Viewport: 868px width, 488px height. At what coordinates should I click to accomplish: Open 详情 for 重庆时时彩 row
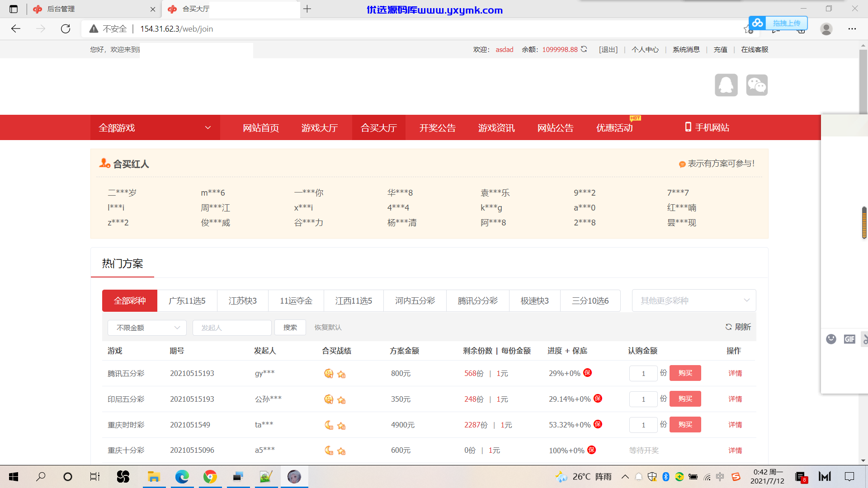click(x=735, y=425)
